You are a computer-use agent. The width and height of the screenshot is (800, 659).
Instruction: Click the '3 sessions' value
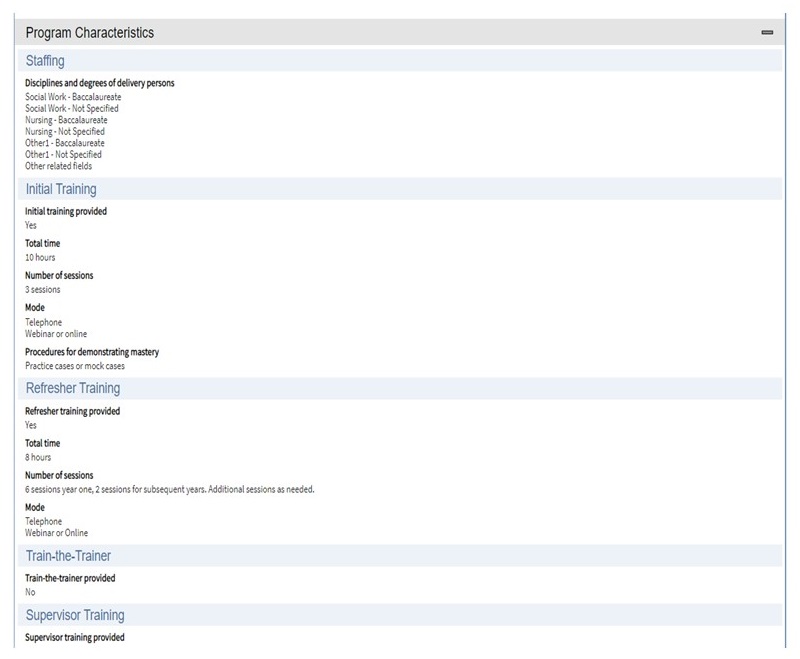pyautogui.click(x=43, y=290)
